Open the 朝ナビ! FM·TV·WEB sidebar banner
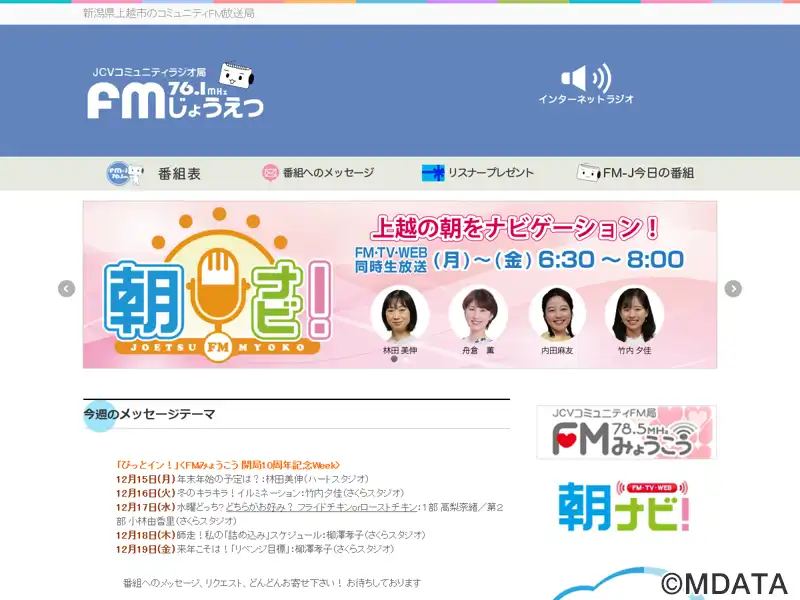800x600 pixels. click(624, 506)
